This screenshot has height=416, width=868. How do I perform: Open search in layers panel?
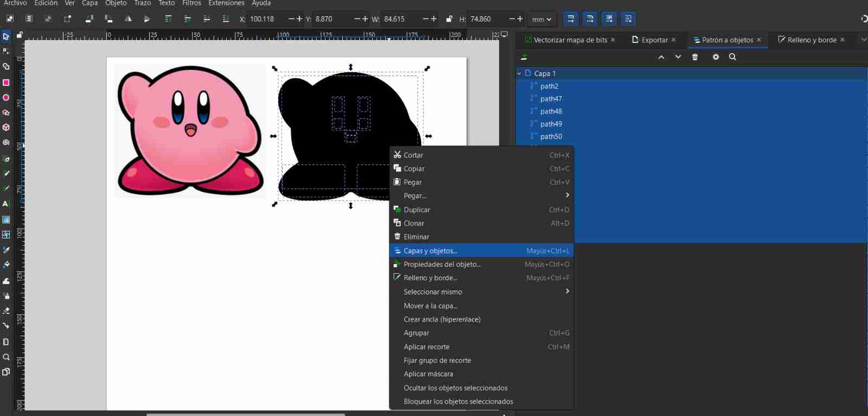(x=732, y=57)
